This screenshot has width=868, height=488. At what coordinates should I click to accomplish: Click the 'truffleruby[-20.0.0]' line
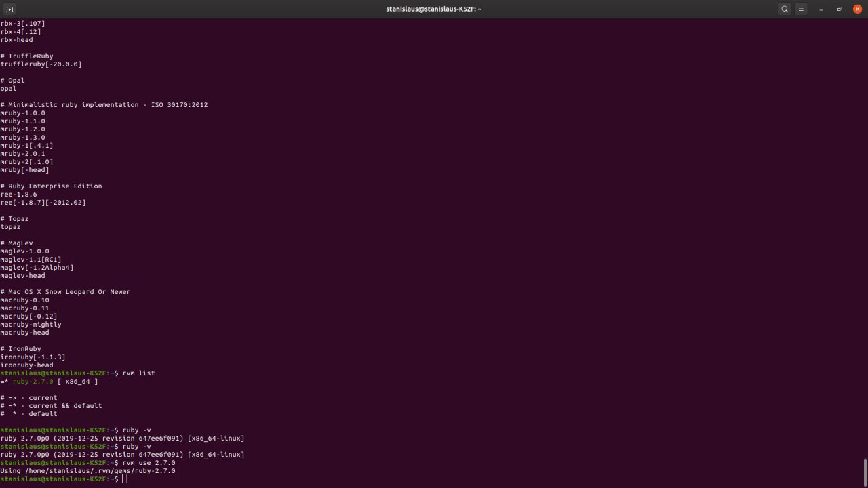click(x=41, y=64)
